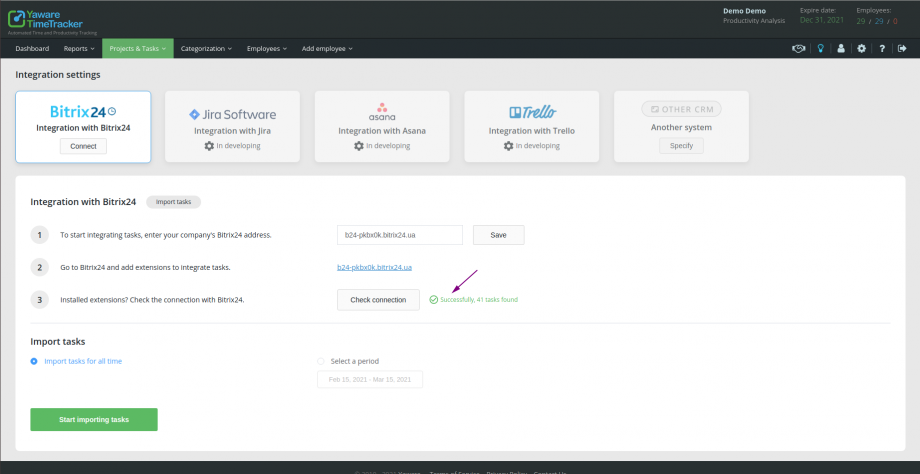Click the 'Productivity Analysis' text
This screenshot has height=474, width=920.
(754, 21)
